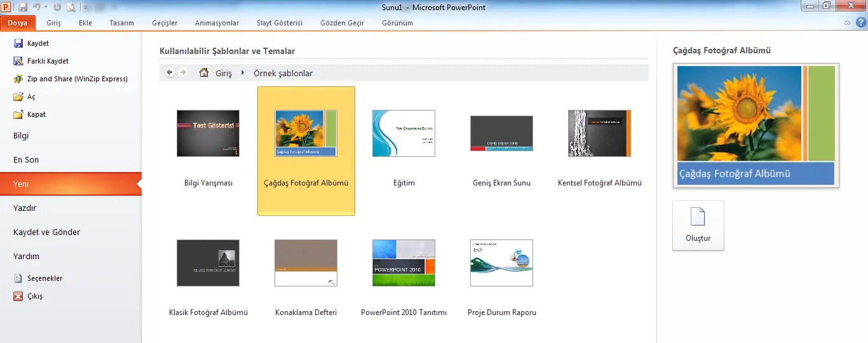Click the Kaydet save icon in sidebar

18,43
